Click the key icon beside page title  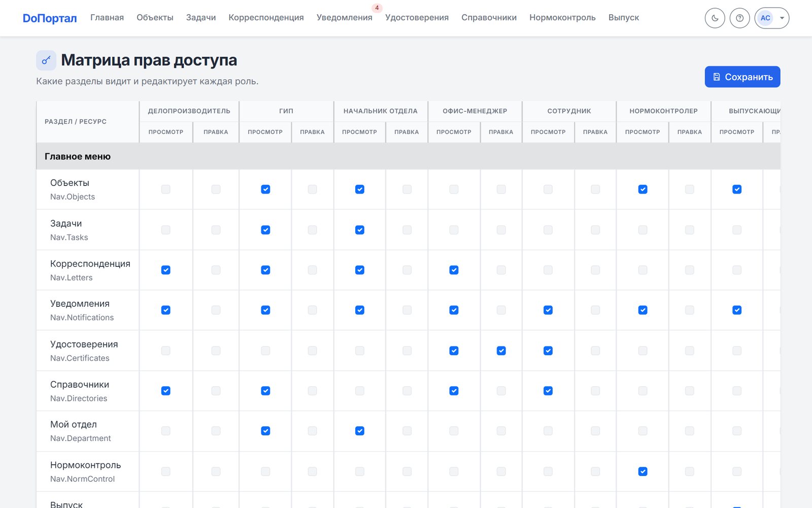tap(46, 60)
